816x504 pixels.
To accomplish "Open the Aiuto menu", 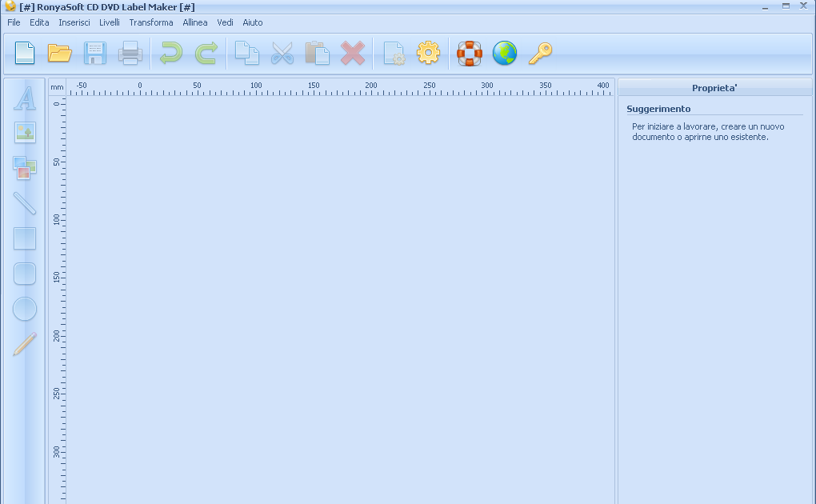I will coord(252,22).
